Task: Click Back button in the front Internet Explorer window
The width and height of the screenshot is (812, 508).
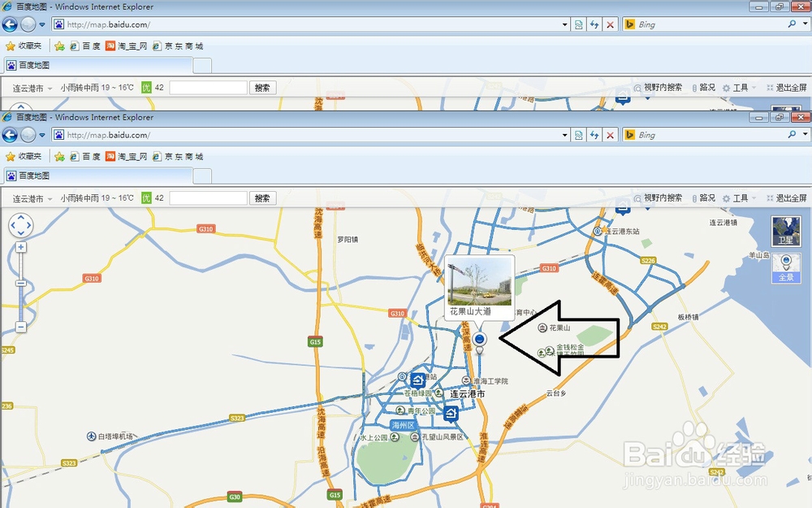Action: pyautogui.click(x=10, y=135)
